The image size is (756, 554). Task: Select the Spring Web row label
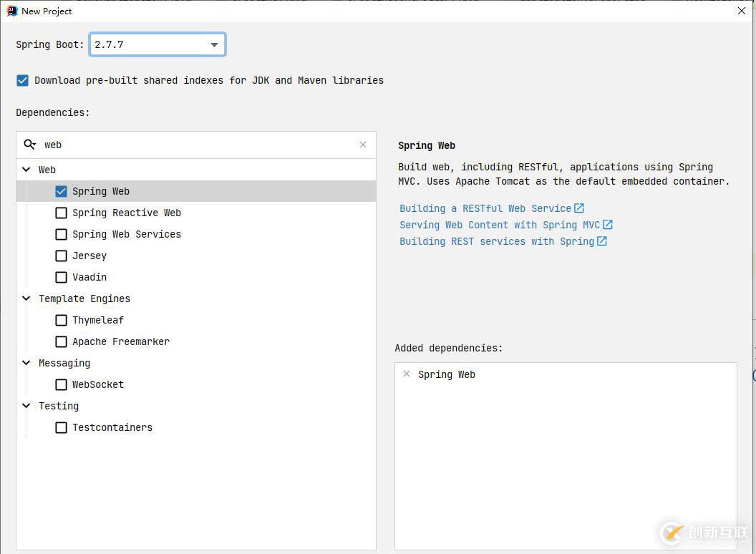pyautogui.click(x=101, y=191)
